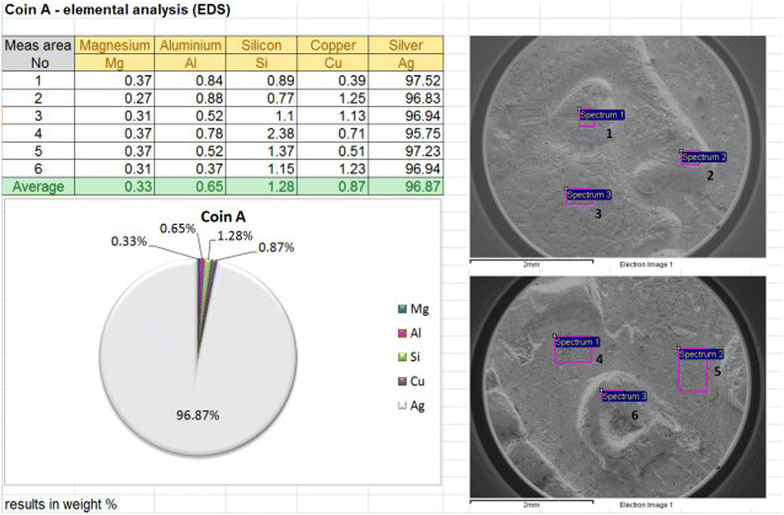Select silver value 96.83 in row 2
Viewport: 784px width, 515px height.
point(406,98)
